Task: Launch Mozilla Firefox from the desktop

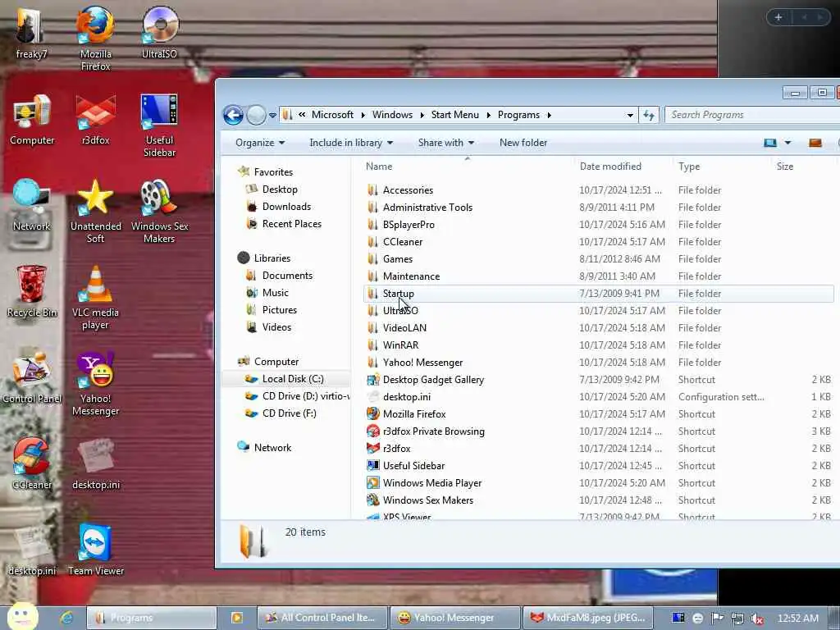Action: coord(95,38)
